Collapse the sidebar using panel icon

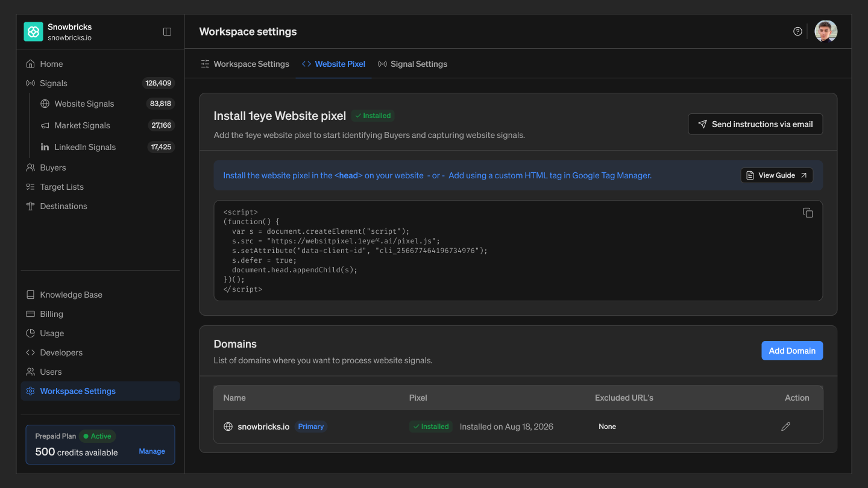(168, 32)
